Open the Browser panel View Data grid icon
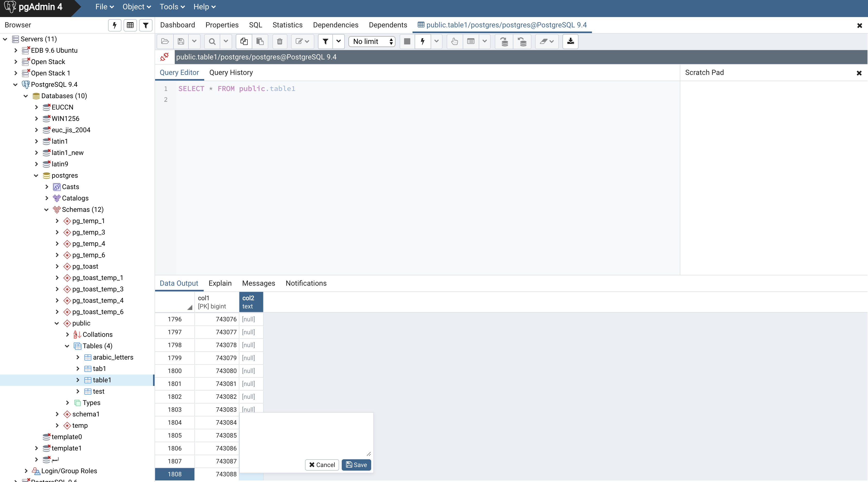Viewport: 868px width, 482px height. point(130,25)
